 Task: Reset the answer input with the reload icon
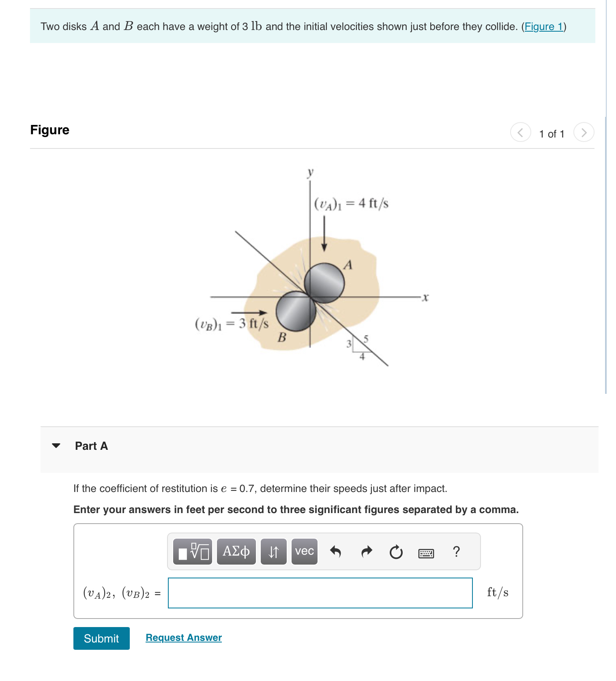pyautogui.click(x=395, y=552)
